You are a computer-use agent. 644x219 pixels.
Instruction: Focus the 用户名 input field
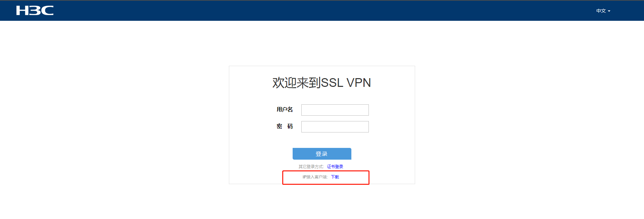click(335, 110)
